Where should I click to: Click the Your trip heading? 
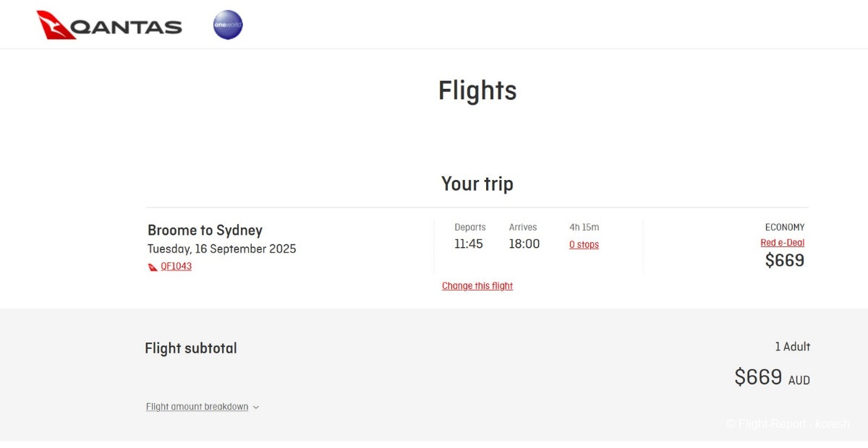[477, 184]
